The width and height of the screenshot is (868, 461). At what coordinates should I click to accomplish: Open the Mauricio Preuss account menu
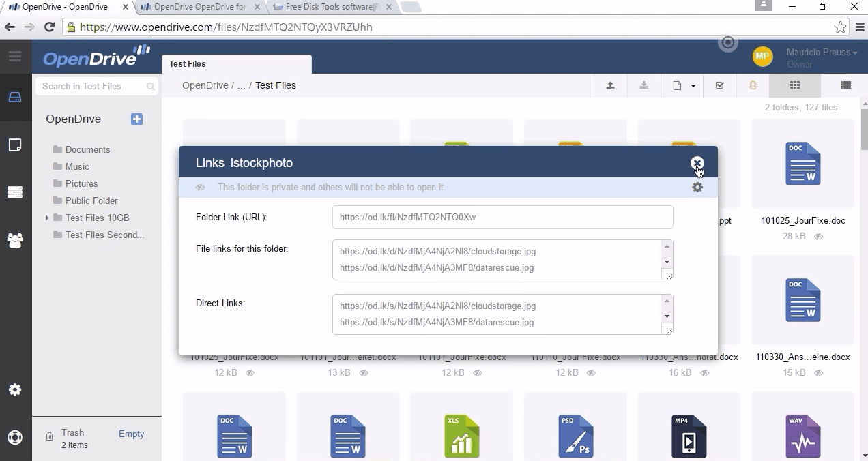pos(819,52)
